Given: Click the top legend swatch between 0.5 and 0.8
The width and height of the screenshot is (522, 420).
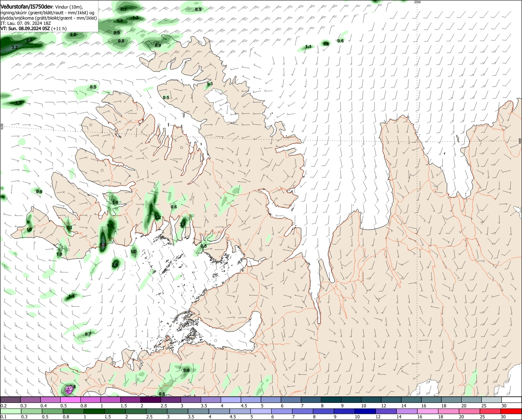Looking at the screenshot, I should click(70, 400).
